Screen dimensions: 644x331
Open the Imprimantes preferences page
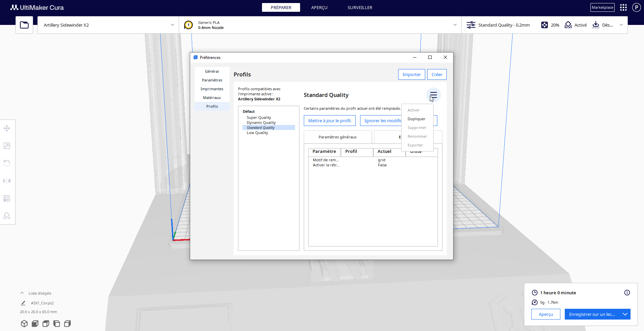point(212,89)
